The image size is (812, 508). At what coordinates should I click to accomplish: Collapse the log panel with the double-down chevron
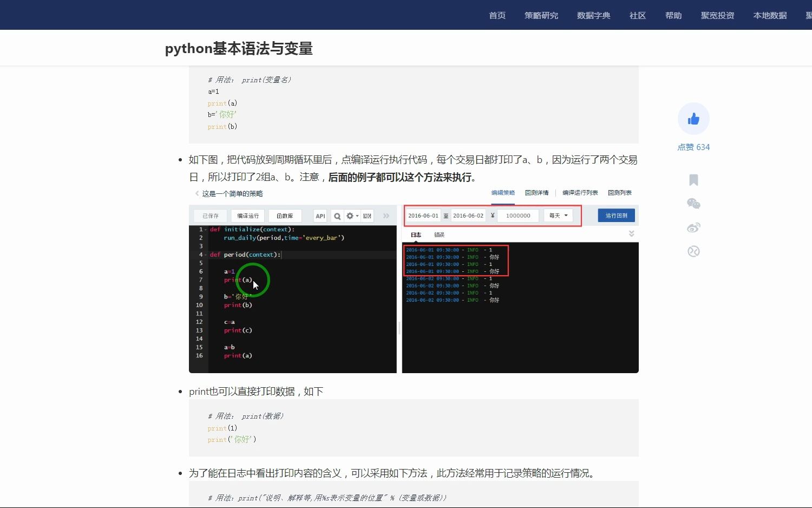pos(631,234)
